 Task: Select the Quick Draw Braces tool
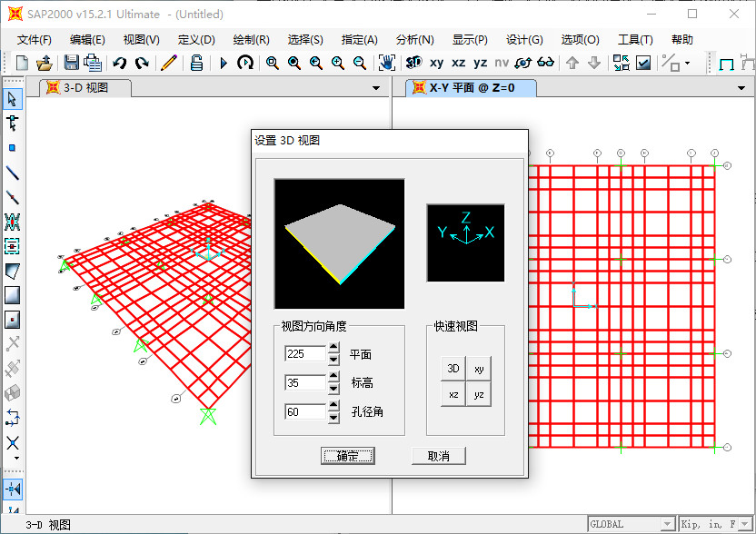point(13,222)
